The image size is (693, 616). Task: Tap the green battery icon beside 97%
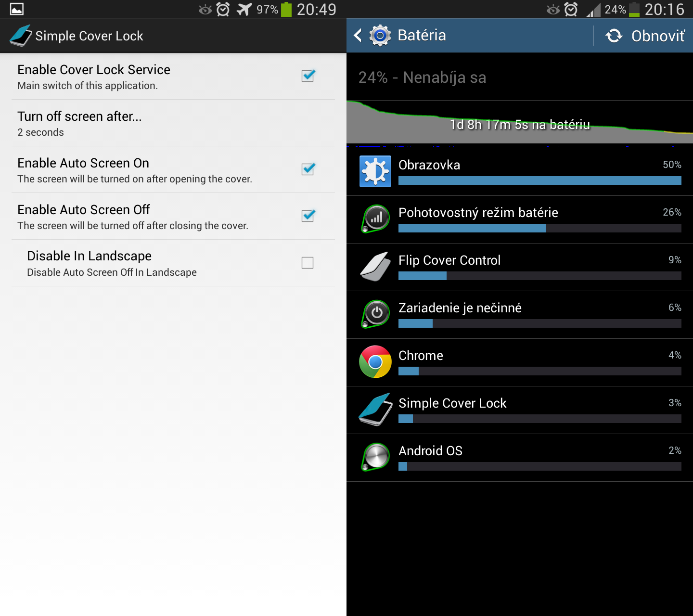tap(286, 9)
